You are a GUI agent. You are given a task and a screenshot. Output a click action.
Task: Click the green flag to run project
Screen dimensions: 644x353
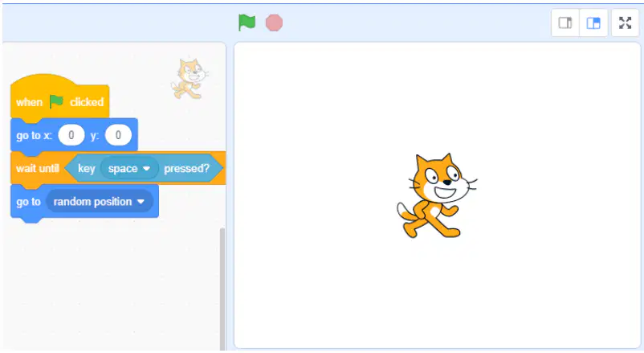247,23
